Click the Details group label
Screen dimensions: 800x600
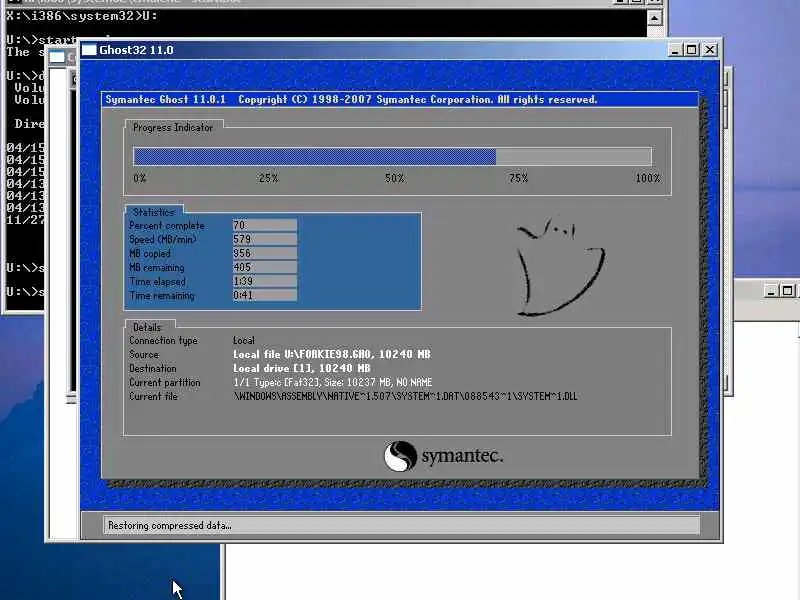(147, 327)
